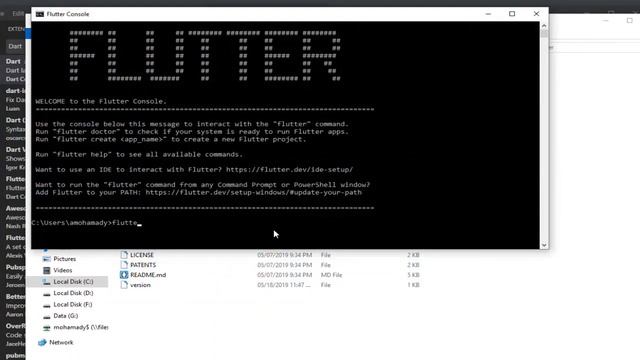This screenshot has width=640, height=360.
Task: Select the PATENTS file
Action: [143, 265]
